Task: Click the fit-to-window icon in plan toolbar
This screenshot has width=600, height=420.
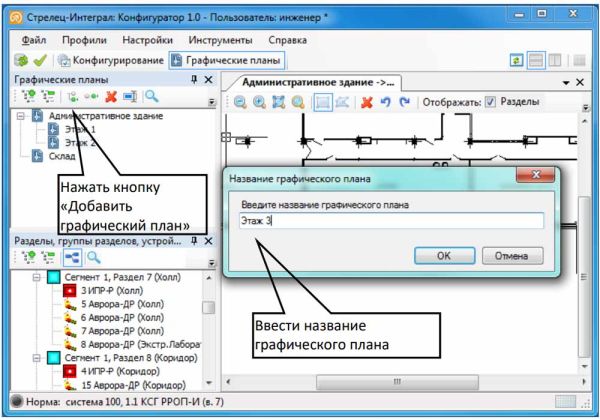Action: (278, 102)
